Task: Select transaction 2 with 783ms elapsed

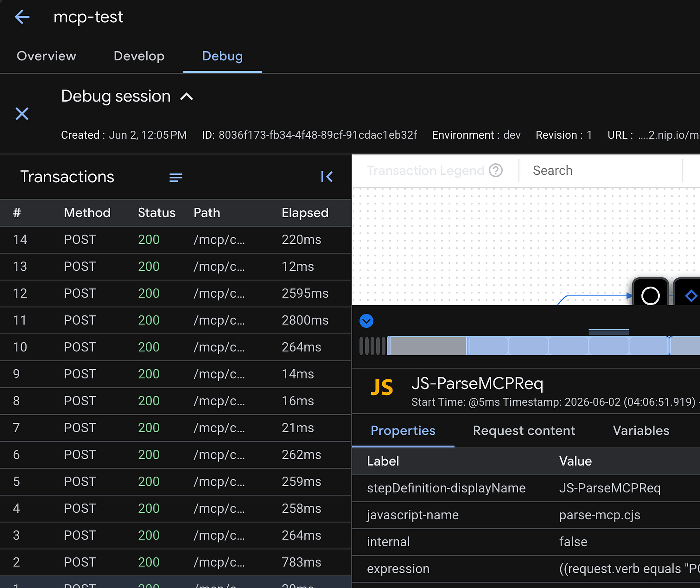Action: coord(175,562)
